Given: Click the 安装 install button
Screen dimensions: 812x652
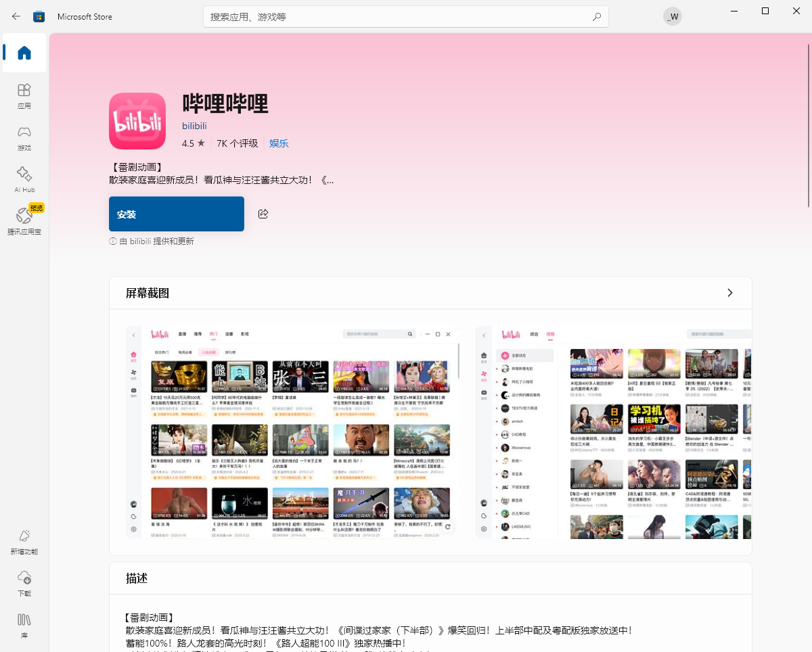Looking at the screenshot, I should (x=176, y=214).
